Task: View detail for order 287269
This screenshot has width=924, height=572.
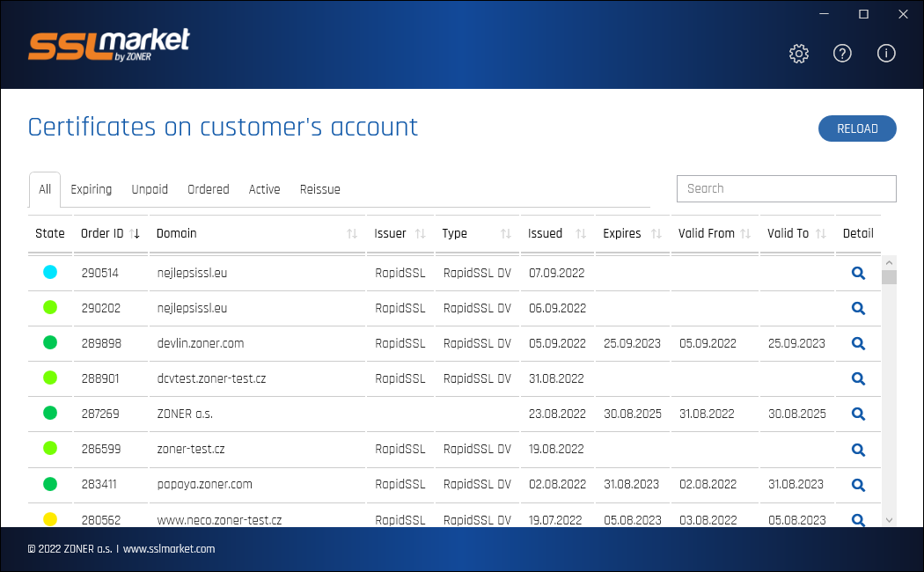Action: pos(858,414)
